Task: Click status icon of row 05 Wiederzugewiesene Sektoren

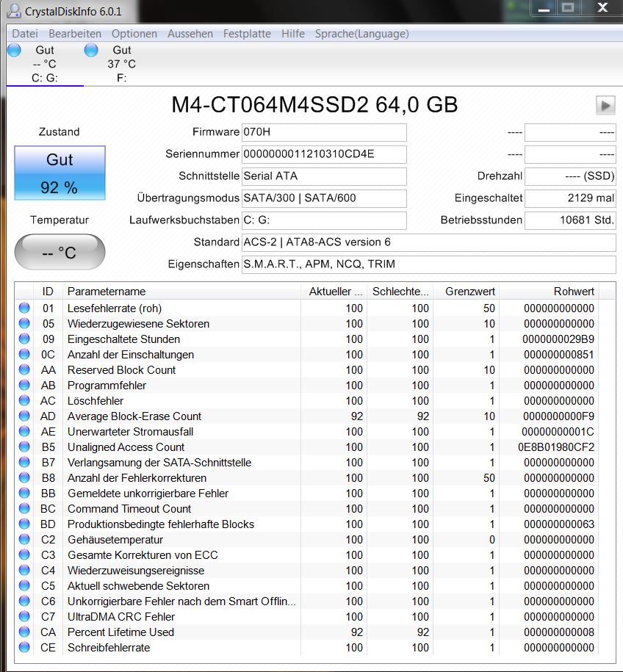Action: 24,323
